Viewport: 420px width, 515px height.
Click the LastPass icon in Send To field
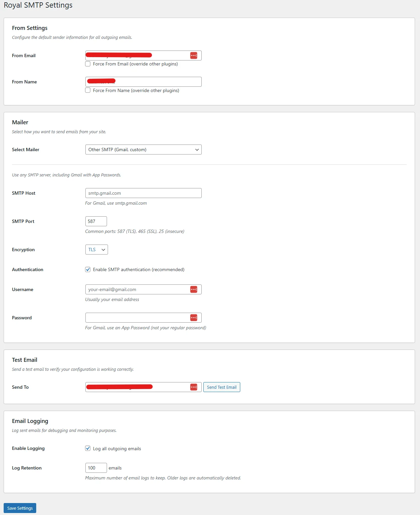tap(194, 387)
